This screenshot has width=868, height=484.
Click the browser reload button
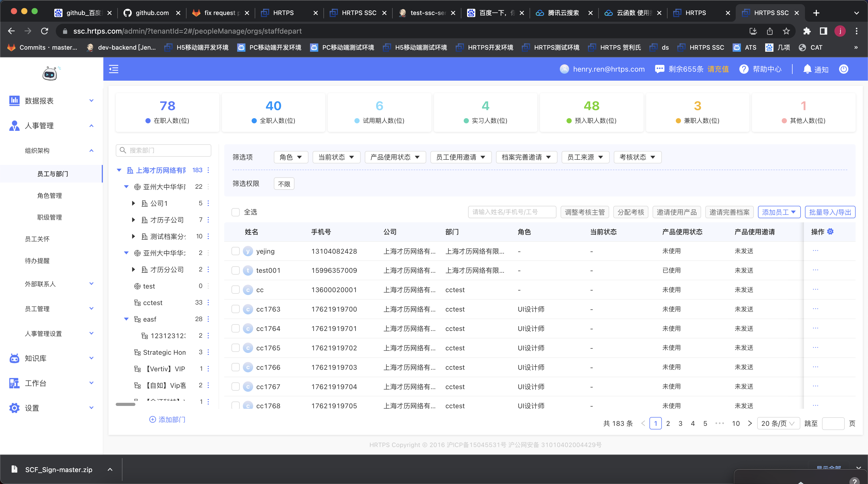(44, 31)
